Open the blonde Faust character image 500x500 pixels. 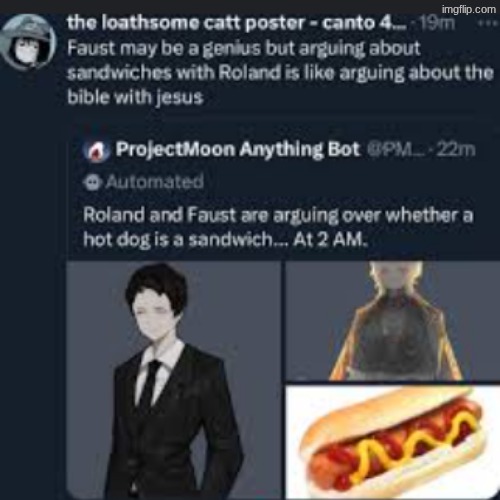pos(393,321)
